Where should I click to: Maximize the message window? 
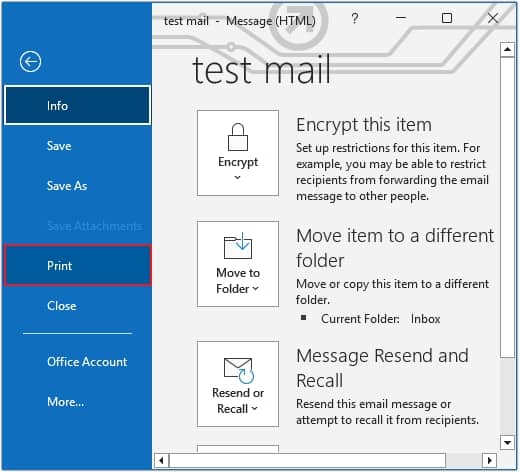click(447, 18)
